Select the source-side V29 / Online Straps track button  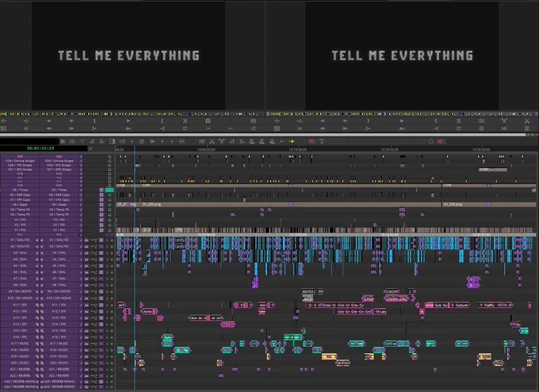click(x=20, y=161)
